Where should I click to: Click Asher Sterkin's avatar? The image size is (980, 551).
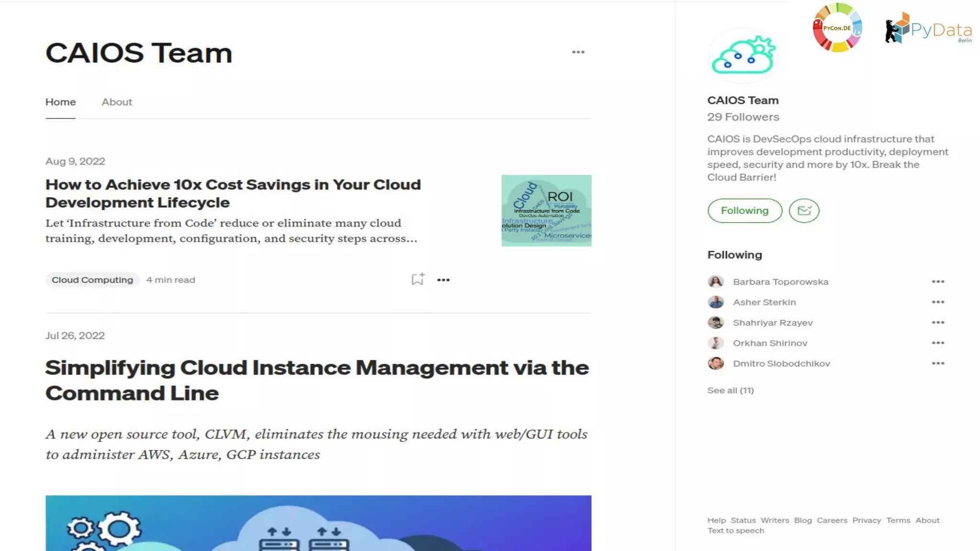coord(716,302)
